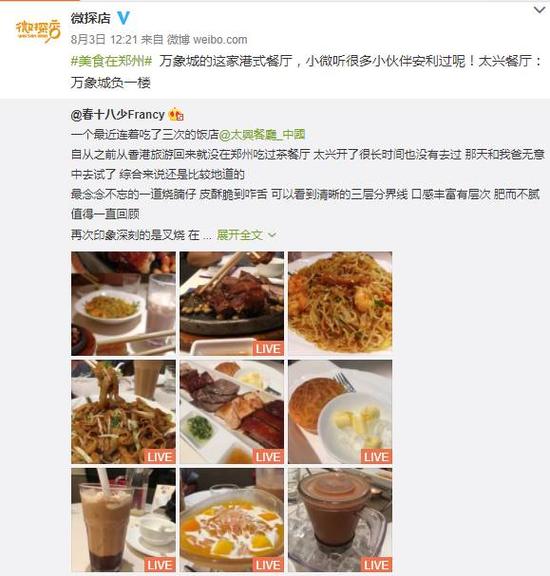Open the sizzling steak plate photo
The image size is (550, 576).
pos(232,303)
